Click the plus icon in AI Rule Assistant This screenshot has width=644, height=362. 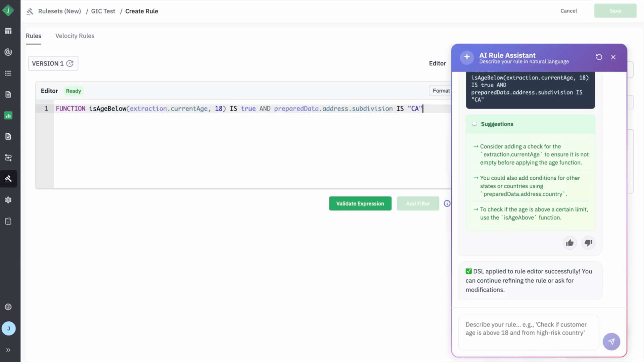467,58
